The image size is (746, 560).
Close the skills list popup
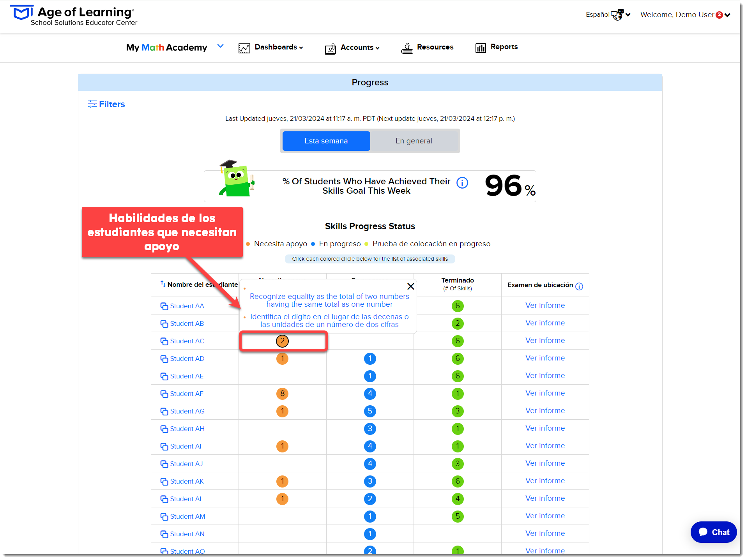point(410,286)
